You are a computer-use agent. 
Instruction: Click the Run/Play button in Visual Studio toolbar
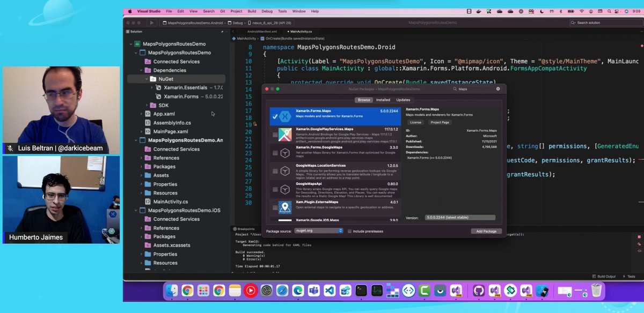(152, 23)
